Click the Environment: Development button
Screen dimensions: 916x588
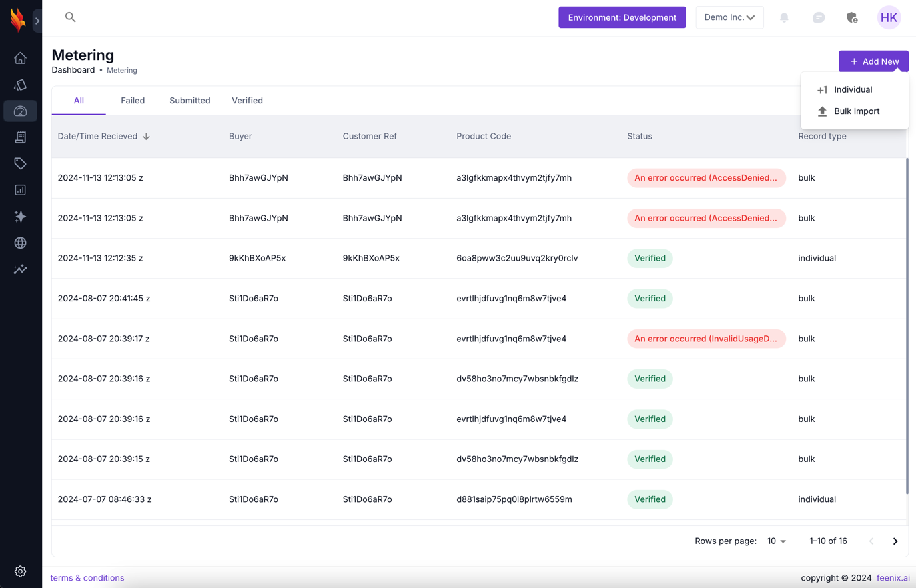click(622, 17)
